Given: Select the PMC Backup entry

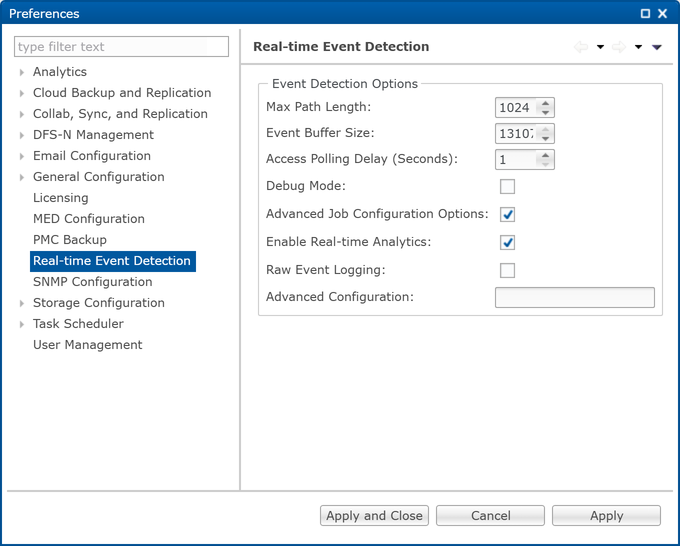Looking at the screenshot, I should point(70,240).
